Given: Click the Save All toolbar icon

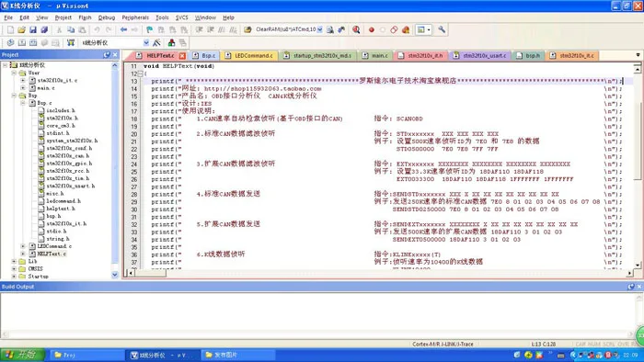Looking at the screenshot, I should pyautogui.click(x=44, y=30).
